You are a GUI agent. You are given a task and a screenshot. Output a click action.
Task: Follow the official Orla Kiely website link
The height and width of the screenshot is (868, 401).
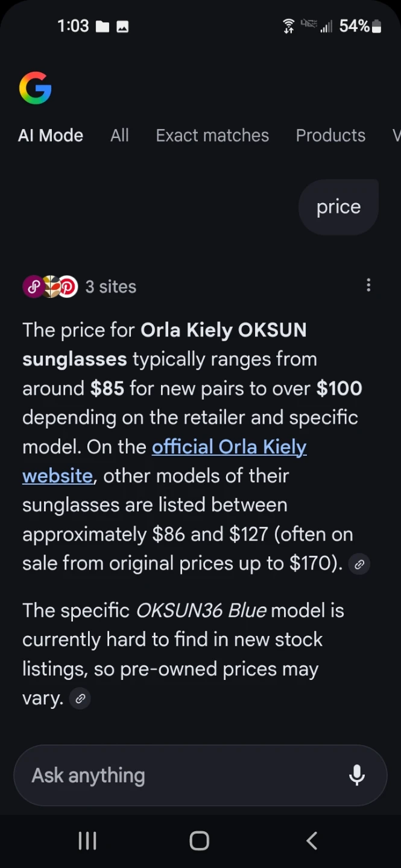pos(165,461)
